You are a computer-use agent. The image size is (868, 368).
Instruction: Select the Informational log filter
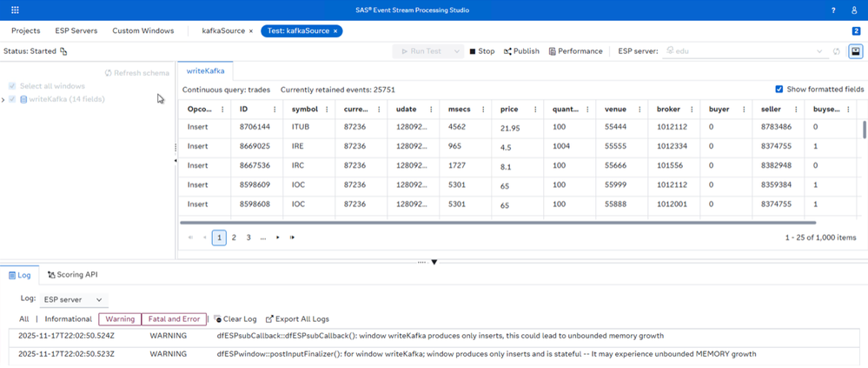click(x=68, y=318)
